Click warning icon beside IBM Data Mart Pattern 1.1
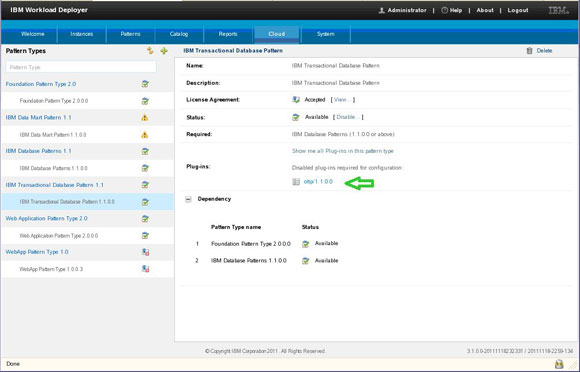Image resolution: width=580 pixels, height=372 pixels. [x=145, y=118]
